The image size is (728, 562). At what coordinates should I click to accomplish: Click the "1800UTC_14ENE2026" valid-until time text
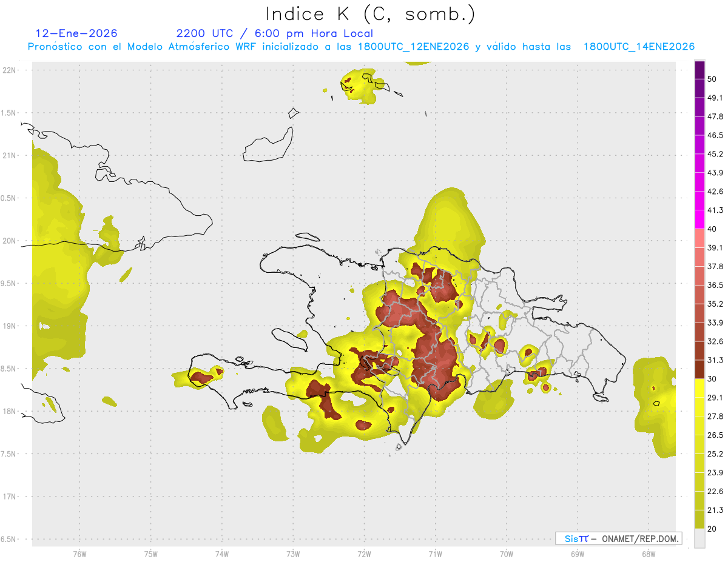click(639, 47)
